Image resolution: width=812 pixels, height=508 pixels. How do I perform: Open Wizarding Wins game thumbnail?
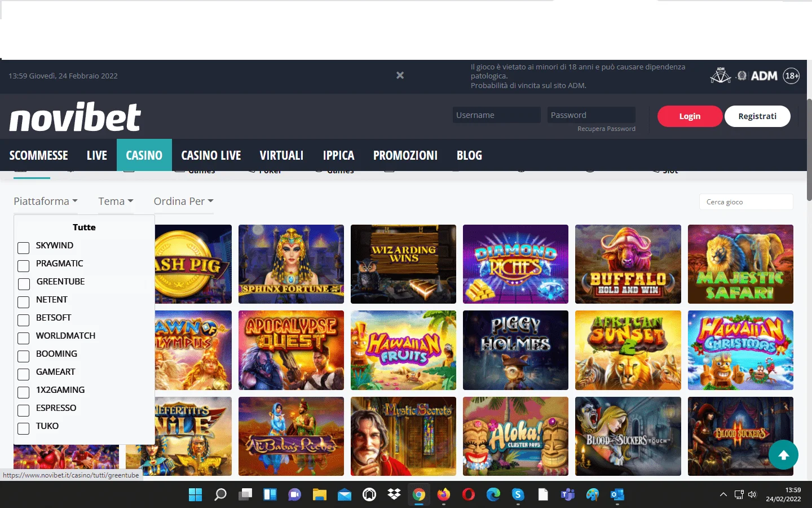pyautogui.click(x=403, y=264)
